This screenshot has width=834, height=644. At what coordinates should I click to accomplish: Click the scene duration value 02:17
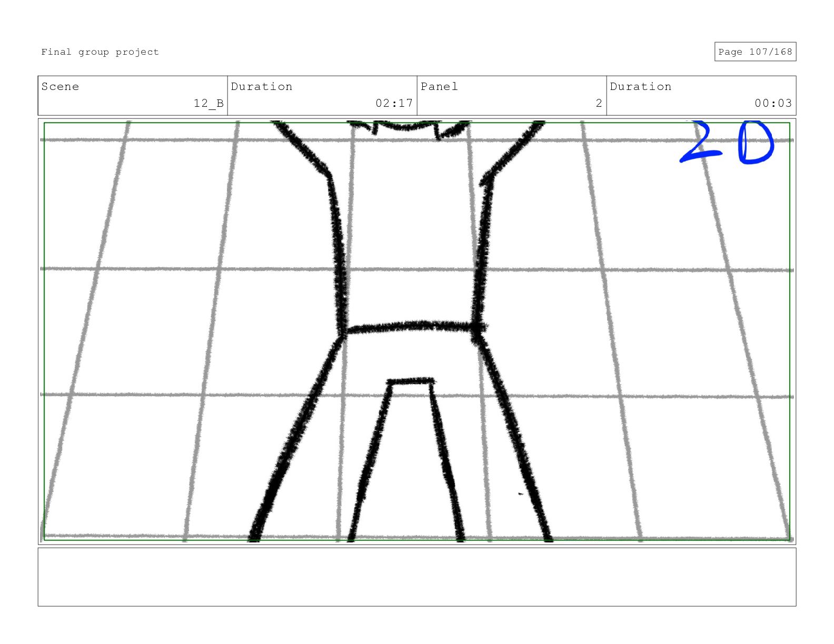pyautogui.click(x=394, y=103)
